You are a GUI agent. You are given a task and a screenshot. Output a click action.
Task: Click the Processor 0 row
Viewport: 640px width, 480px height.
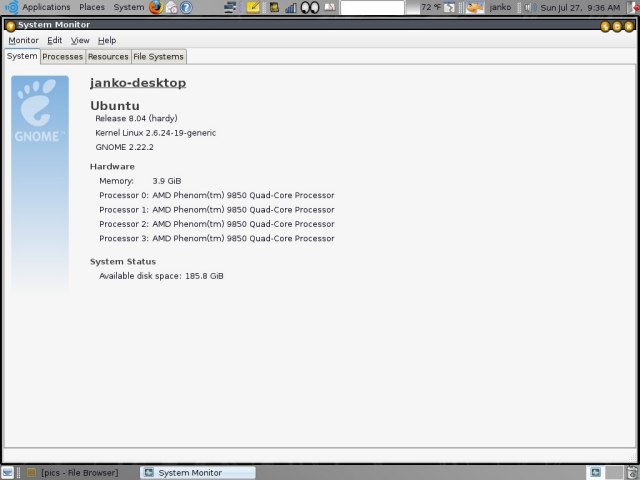coord(217,196)
